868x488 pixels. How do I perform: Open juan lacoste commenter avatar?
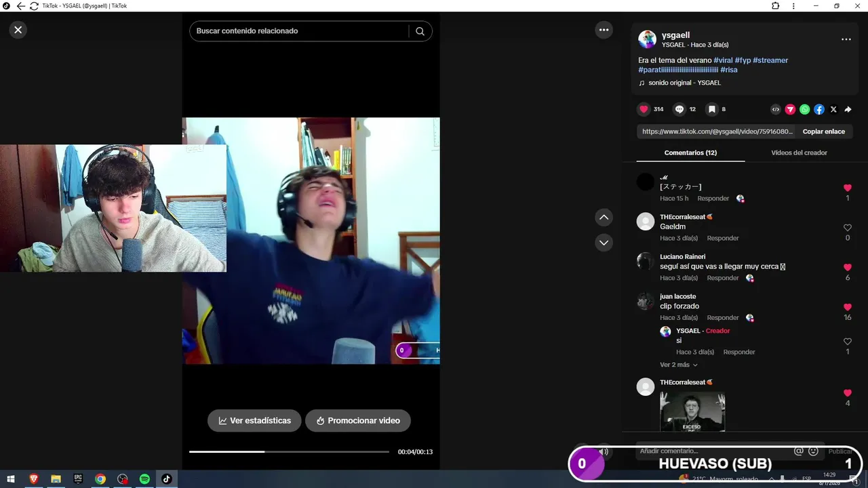(x=646, y=301)
